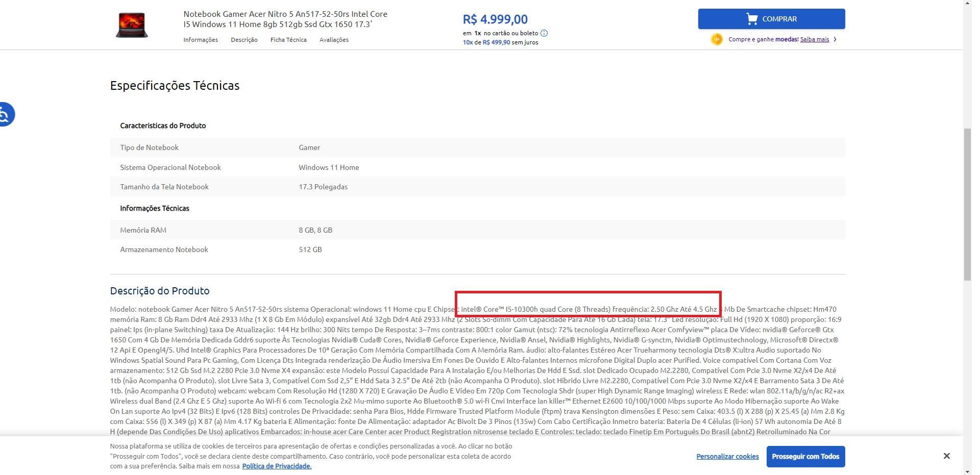Click the 17.3 Polegadas value

pos(323,187)
